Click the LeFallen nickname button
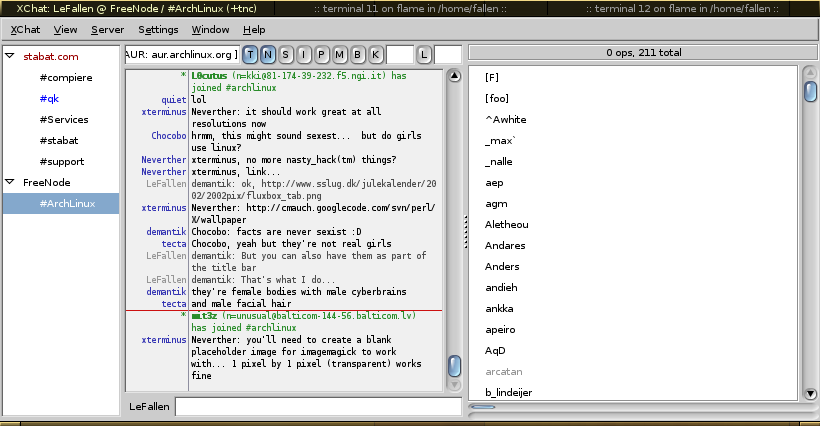The height and width of the screenshot is (426, 820). [x=149, y=406]
